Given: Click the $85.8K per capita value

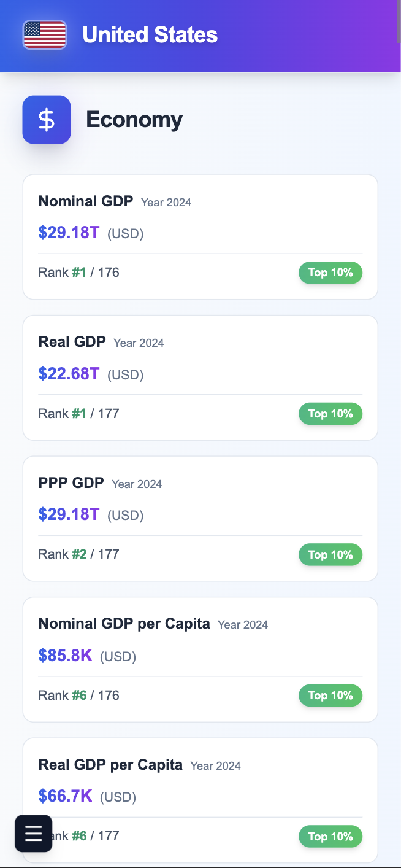Looking at the screenshot, I should 65,656.
